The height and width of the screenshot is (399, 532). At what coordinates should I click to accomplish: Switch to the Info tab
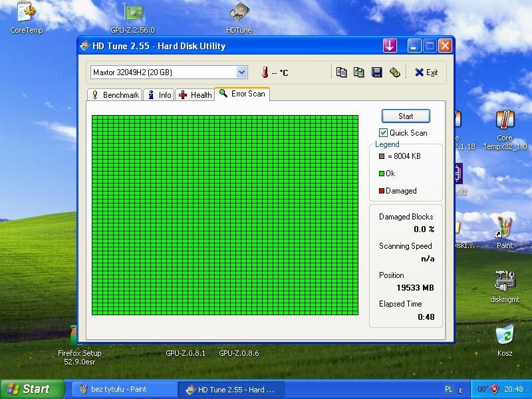pos(159,94)
